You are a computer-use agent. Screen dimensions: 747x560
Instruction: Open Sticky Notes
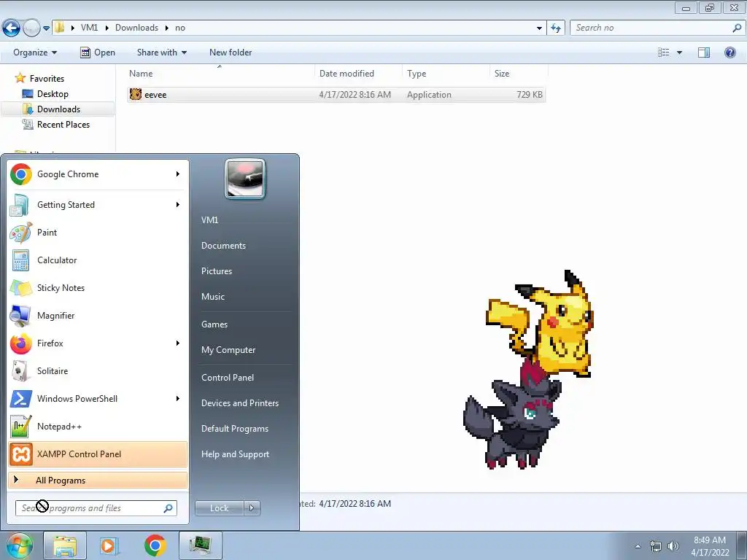click(98, 287)
